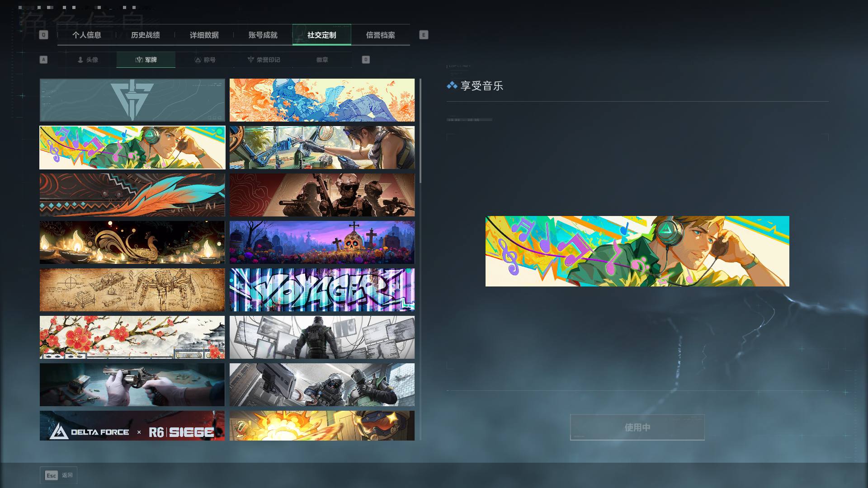This screenshot has height=488, width=868.
Task: Click the dog tag list scrollbar
Action: (420, 131)
